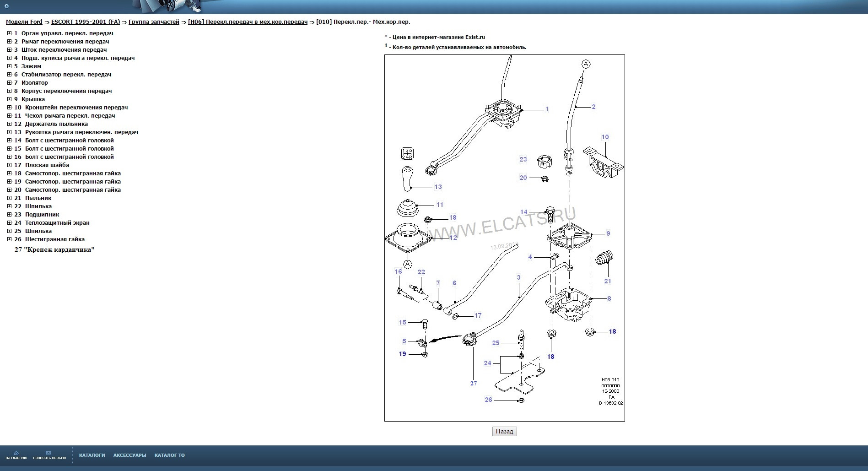The width and height of the screenshot is (868, 471).
Task: Expand row 7 Изолятор
Action: (x=9, y=83)
